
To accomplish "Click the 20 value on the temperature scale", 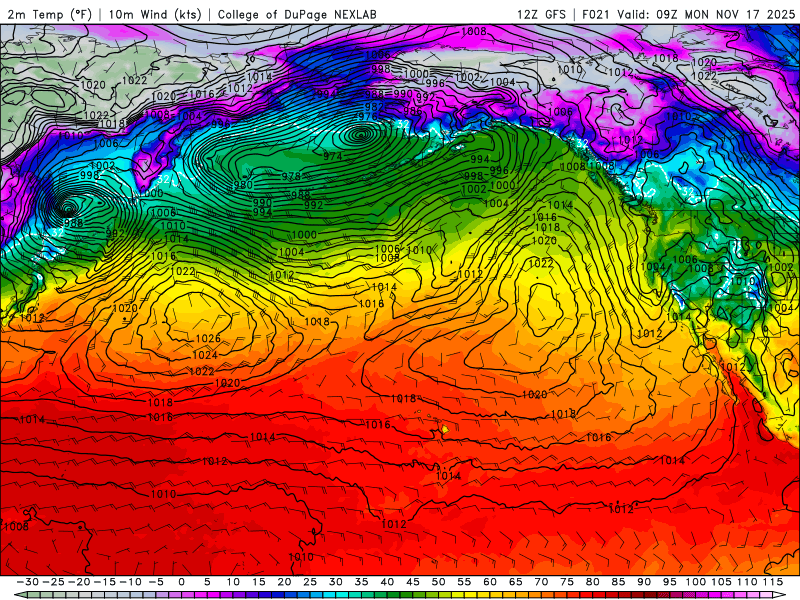I will [x=284, y=582].
